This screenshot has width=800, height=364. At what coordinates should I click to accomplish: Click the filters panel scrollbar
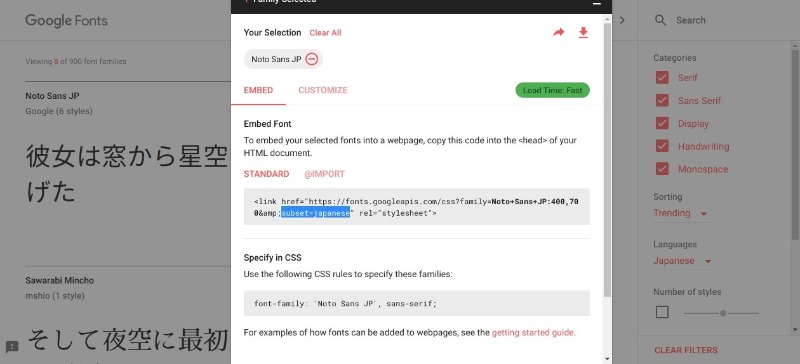coord(795,144)
